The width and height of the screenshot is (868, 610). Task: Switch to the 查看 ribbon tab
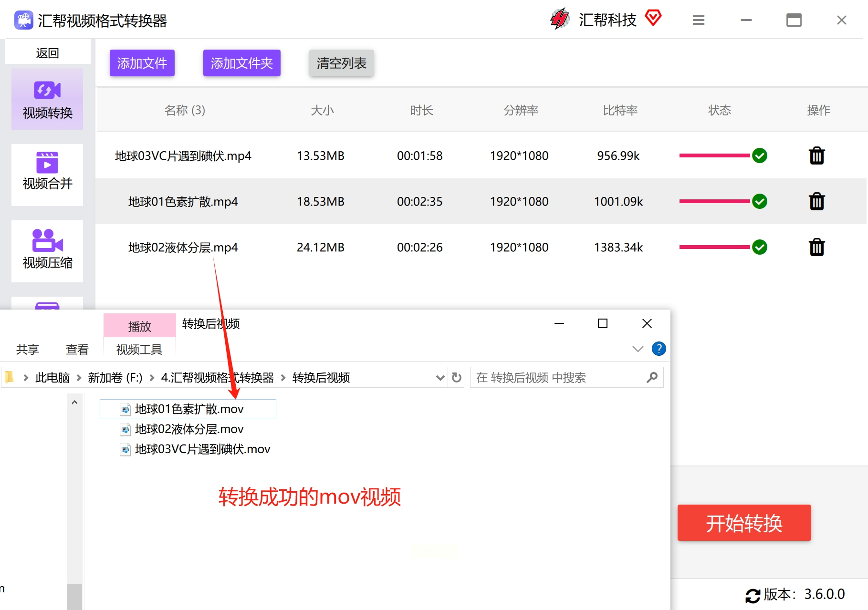point(77,350)
